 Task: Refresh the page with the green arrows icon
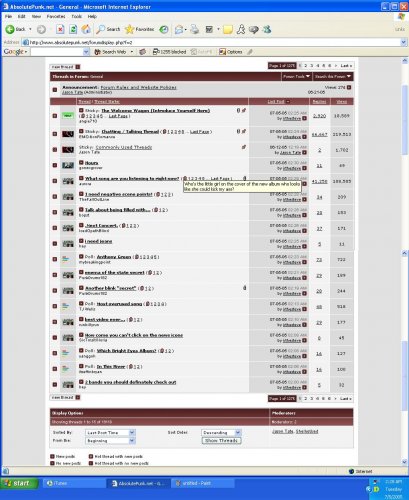(73, 29)
